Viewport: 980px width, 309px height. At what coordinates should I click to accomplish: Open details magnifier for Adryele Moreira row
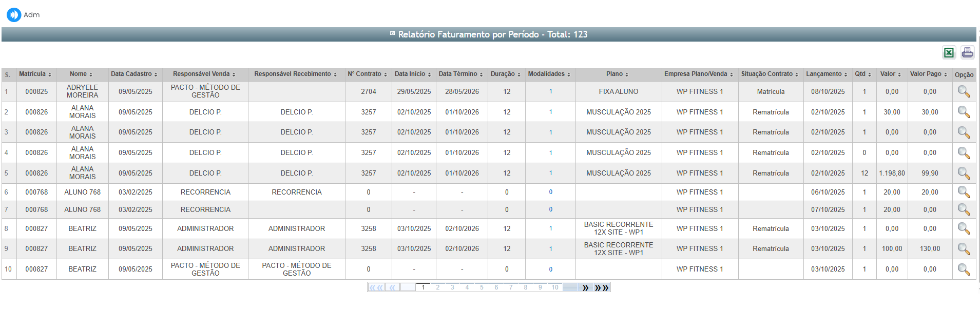click(964, 92)
